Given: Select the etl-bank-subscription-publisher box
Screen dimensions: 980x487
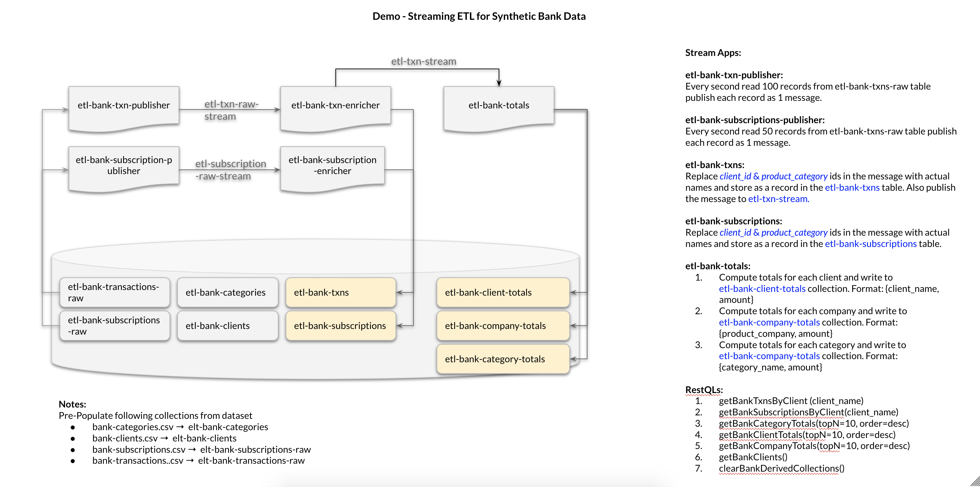Looking at the screenshot, I should 124,166.
